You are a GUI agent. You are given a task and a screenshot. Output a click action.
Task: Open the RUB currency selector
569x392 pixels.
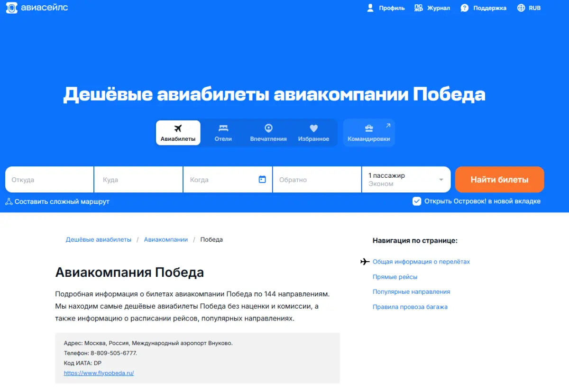click(x=529, y=8)
